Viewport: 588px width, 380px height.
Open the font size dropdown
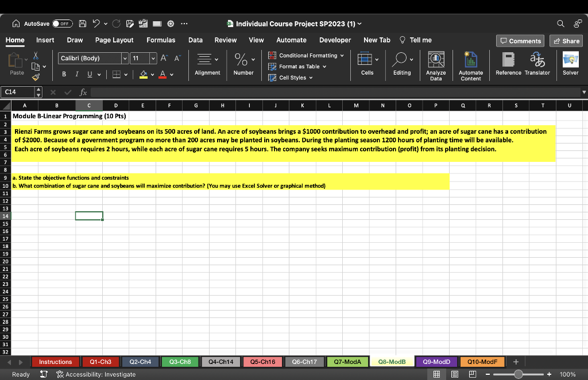(x=153, y=59)
